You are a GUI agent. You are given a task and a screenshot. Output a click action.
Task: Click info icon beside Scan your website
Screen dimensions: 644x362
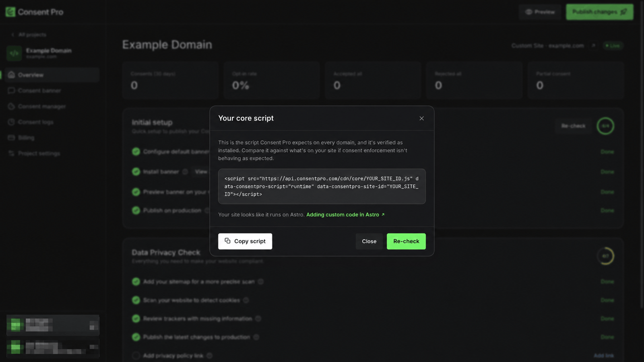coord(246,300)
